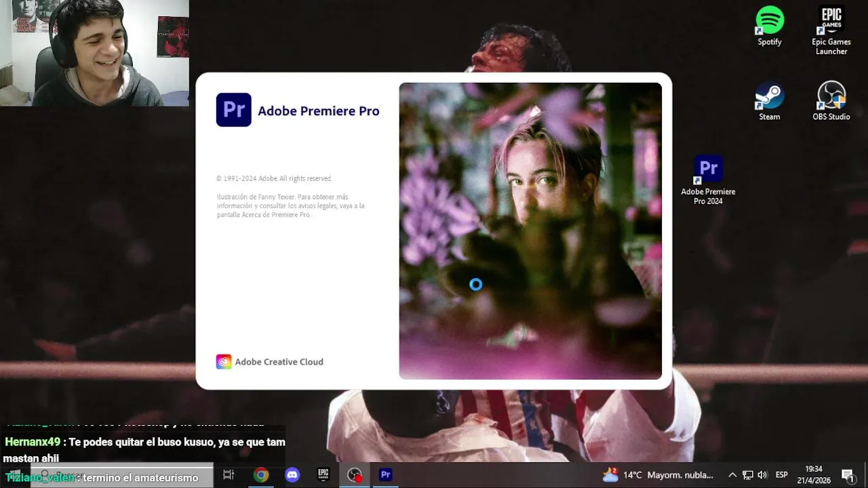
Task: Open the Spotify desktop shortcut
Action: tap(770, 26)
